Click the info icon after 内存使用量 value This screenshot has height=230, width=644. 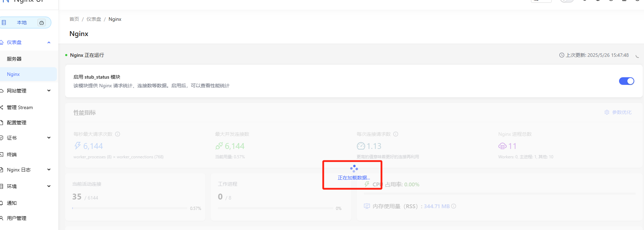coord(454,206)
